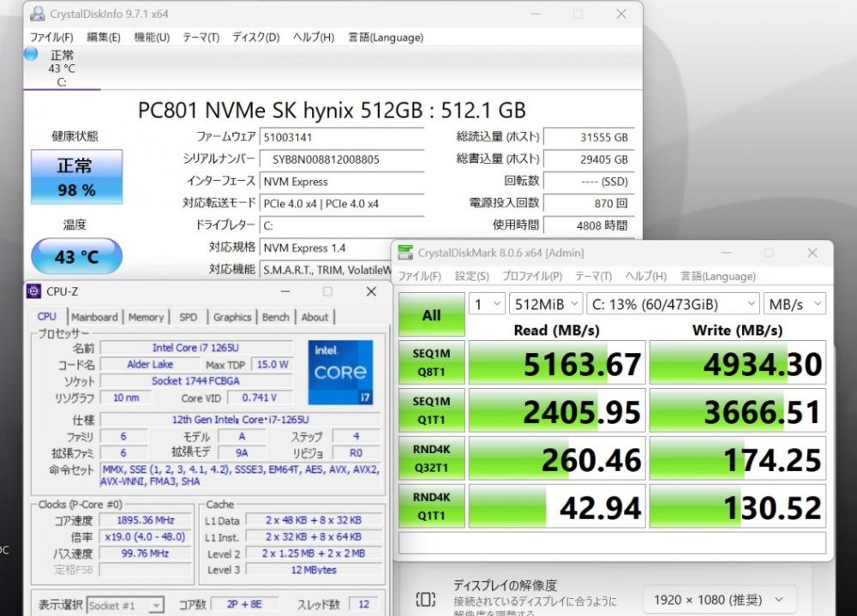
Task: Click the CrystalDiskInfo title bar icon
Action: 37,14
